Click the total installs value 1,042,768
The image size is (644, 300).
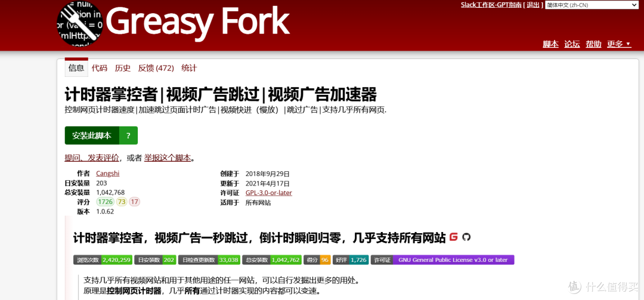click(110, 192)
